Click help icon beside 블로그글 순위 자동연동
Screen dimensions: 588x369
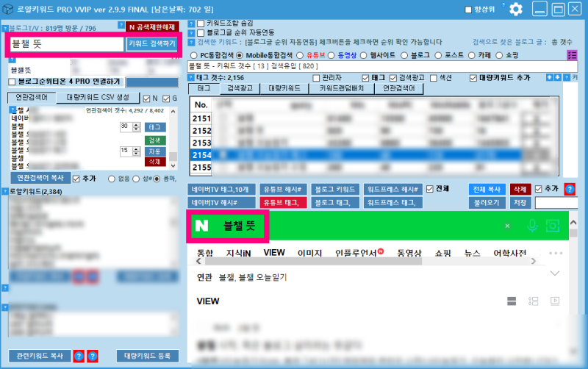[x=191, y=33]
